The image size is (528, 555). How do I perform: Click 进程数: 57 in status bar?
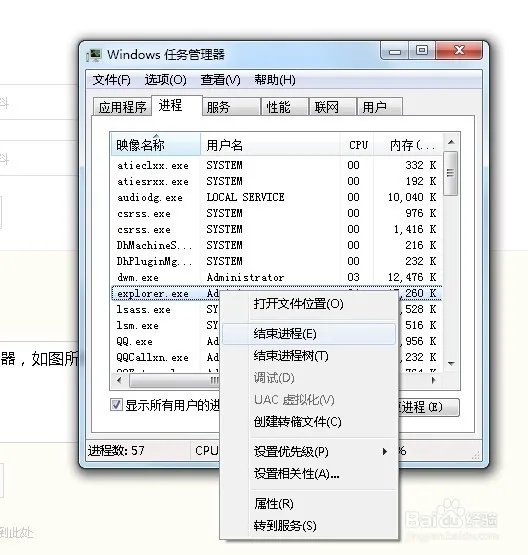coord(116,451)
